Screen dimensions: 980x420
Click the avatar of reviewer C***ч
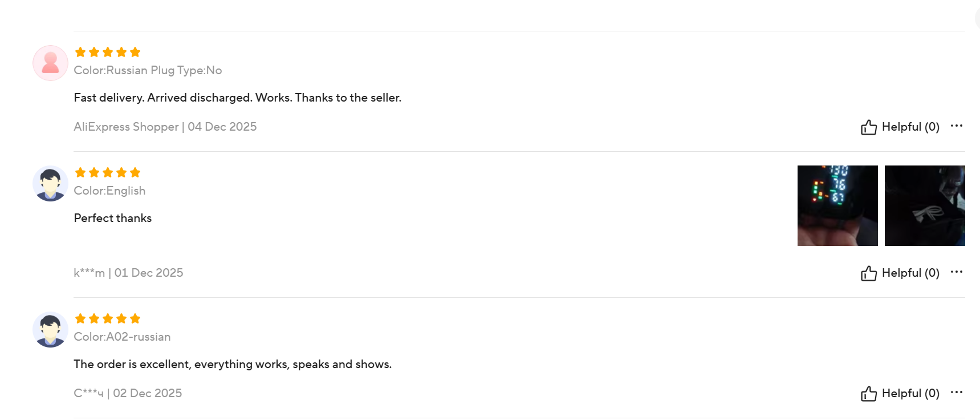pyautogui.click(x=50, y=329)
